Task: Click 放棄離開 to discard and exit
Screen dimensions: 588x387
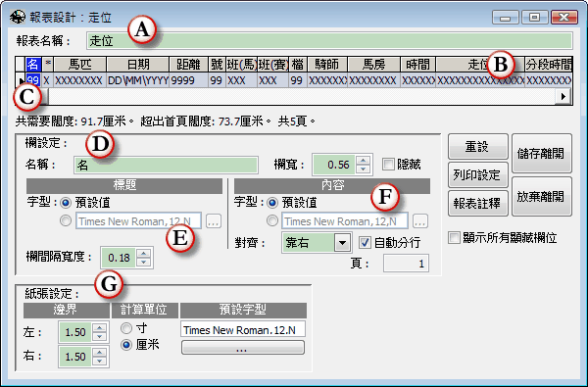Action: 542,197
